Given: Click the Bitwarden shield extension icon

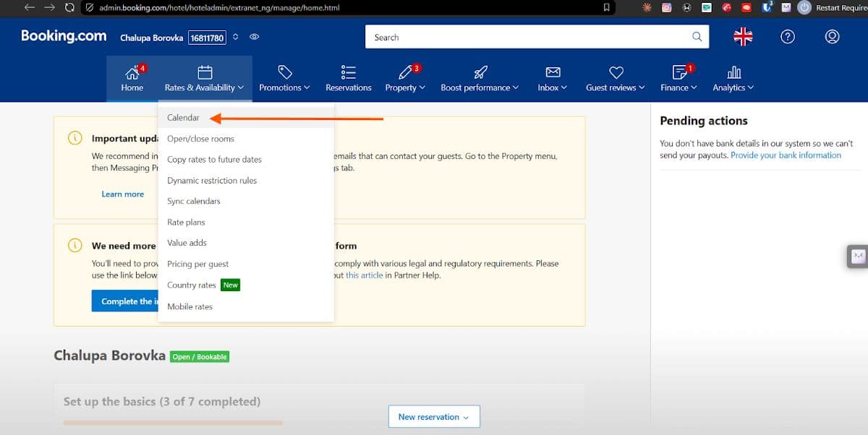Looking at the screenshot, I should click(x=767, y=7).
